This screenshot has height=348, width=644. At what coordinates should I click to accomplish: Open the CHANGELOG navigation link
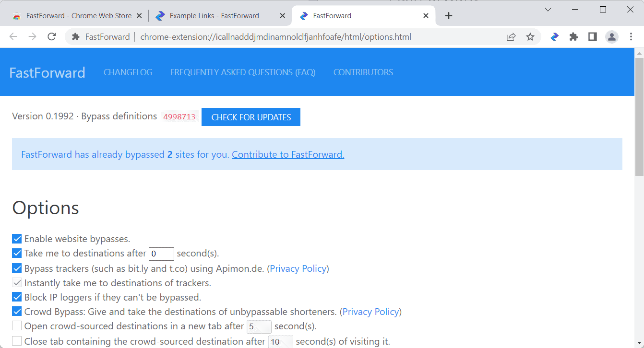tap(128, 72)
